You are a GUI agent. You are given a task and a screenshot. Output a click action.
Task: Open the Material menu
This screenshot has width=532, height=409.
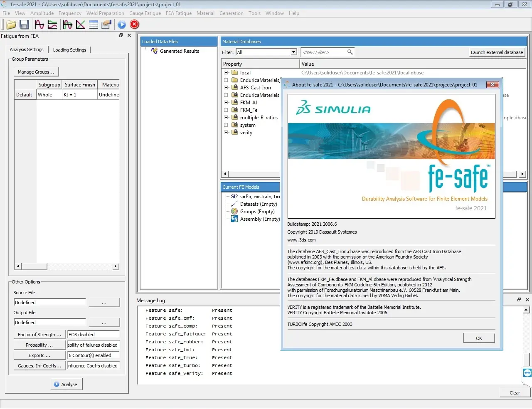coord(205,13)
